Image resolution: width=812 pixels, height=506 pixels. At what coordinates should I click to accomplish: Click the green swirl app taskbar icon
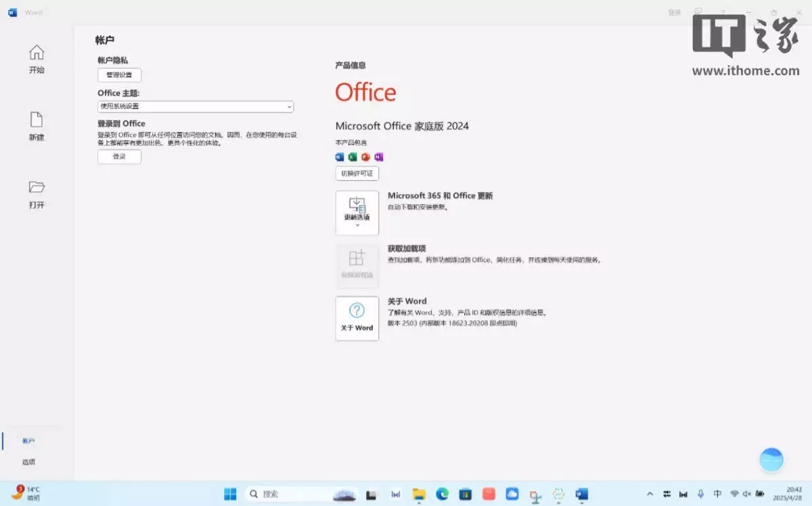point(558,494)
